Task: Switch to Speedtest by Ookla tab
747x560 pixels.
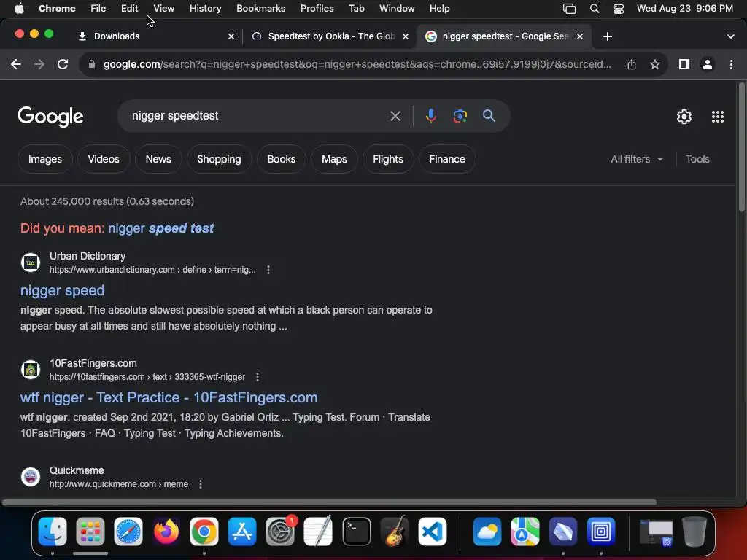Action: coord(330,36)
